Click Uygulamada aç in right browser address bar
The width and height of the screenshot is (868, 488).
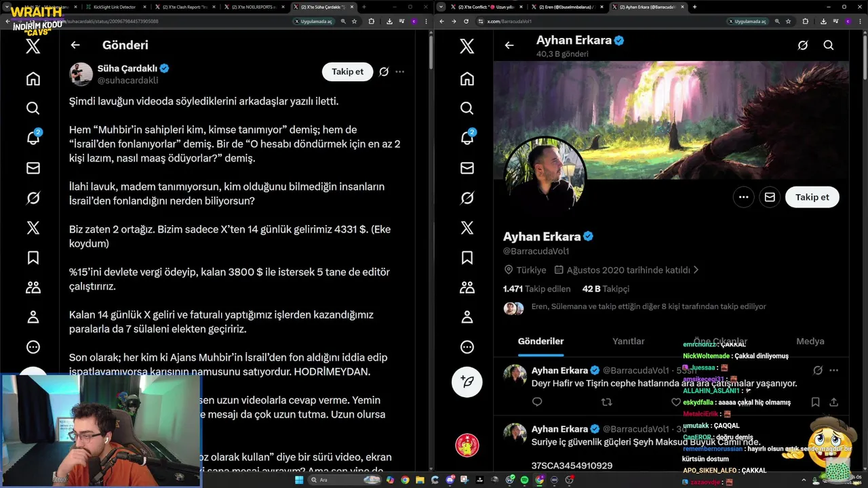[747, 21]
